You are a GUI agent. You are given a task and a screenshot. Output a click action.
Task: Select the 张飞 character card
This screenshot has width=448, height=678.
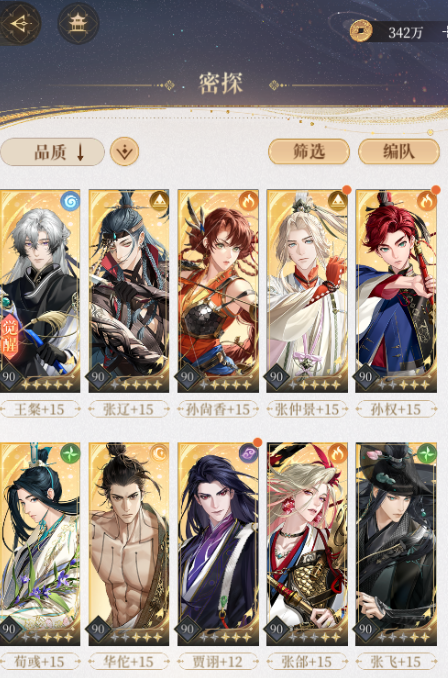click(x=396, y=544)
